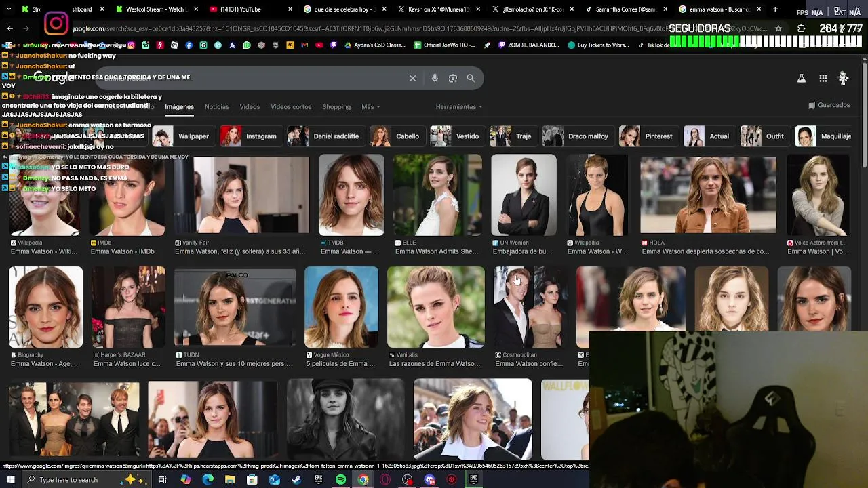Filter images by Traje chip
This screenshot has height=488, width=868.
pyautogui.click(x=513, y=136)
